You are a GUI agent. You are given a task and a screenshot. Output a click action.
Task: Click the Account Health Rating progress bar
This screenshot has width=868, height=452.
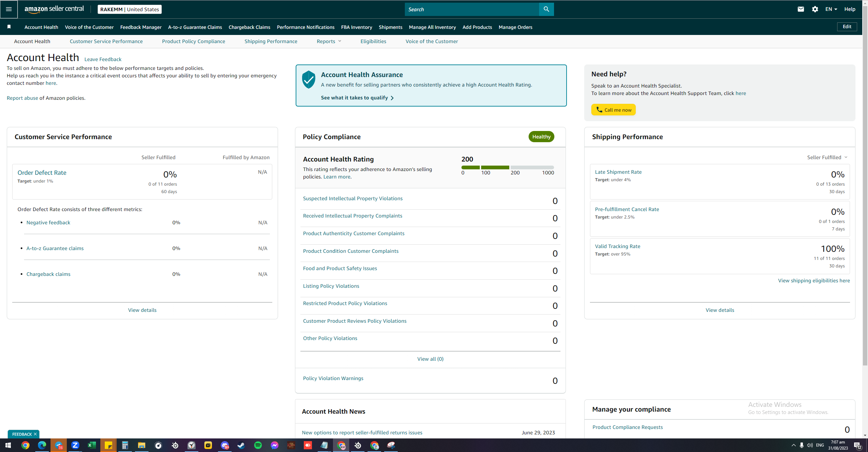click(508, 167)
